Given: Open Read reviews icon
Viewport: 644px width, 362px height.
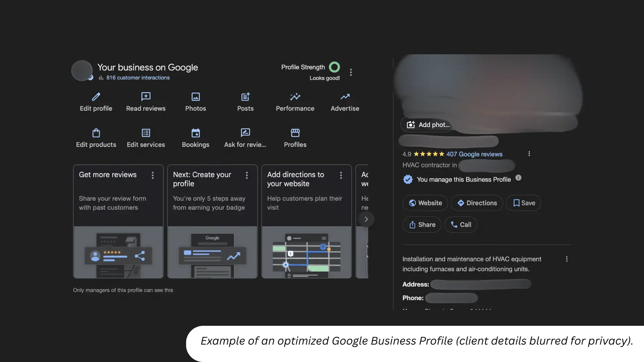Looking at the screenshot, I should coord(146,97).
